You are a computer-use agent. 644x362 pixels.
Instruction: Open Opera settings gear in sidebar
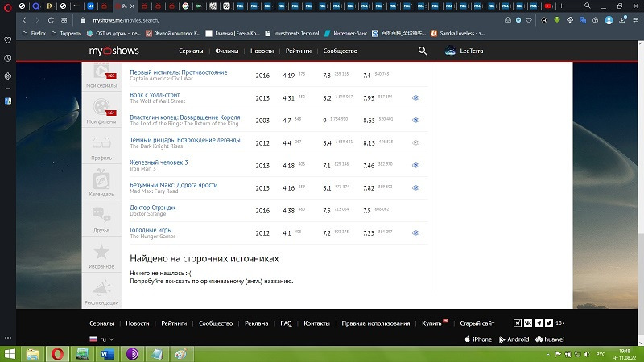[8, 76]
